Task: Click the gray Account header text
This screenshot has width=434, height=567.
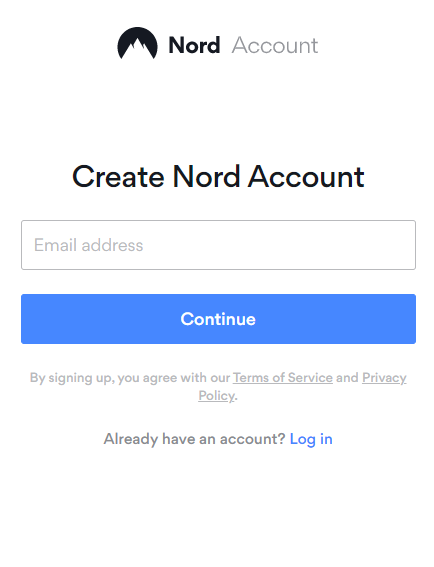Action: (275, 46)
